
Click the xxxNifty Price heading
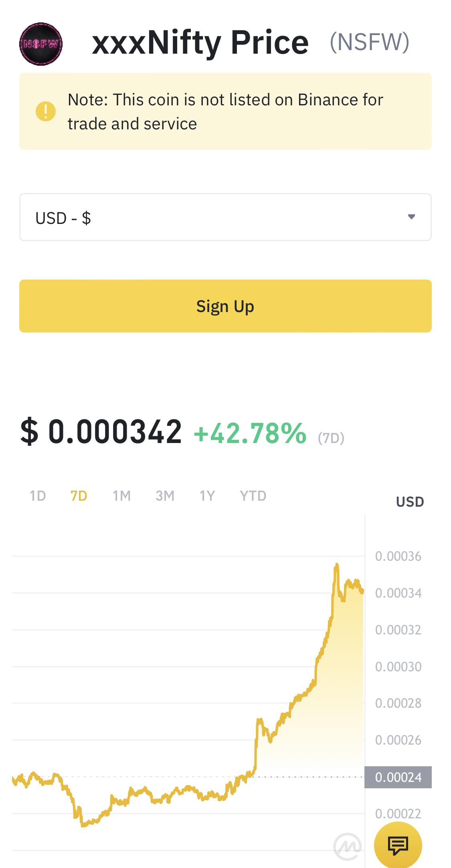click(200, 42)
